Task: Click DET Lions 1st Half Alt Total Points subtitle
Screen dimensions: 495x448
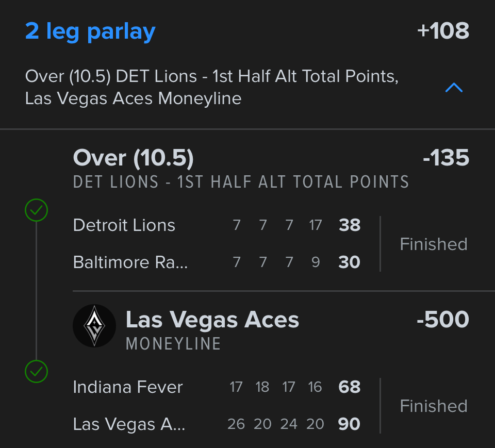Action: pos(241,182)
